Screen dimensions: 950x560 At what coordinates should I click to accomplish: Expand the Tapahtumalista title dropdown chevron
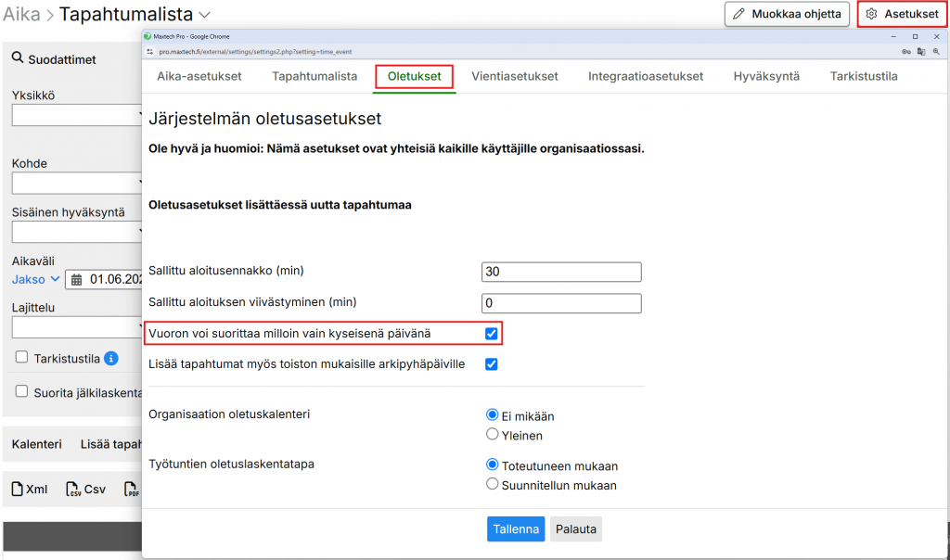[x=205, y=15]
